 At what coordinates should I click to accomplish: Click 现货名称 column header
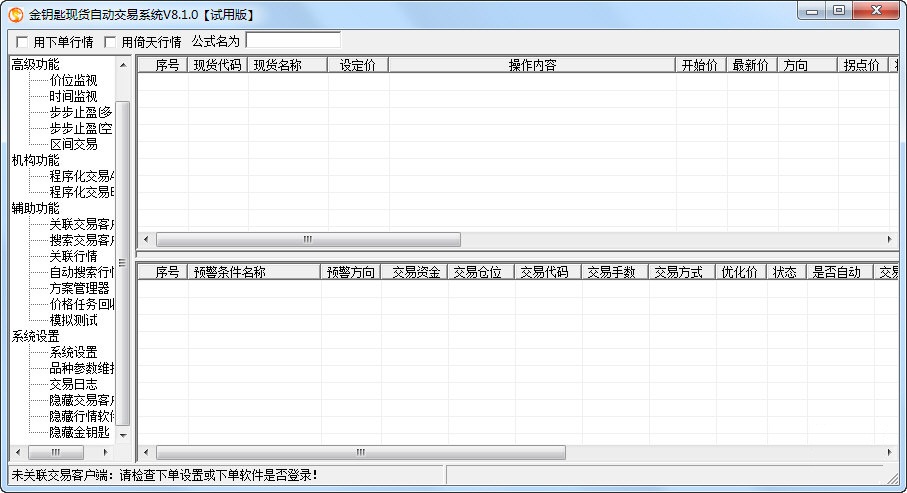point(287,65)
